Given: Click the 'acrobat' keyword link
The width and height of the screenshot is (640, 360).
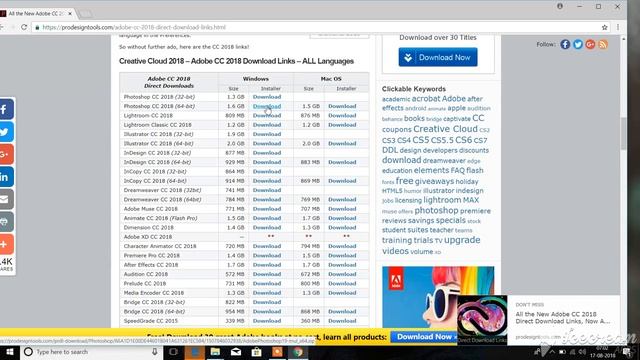Looking at the screenshot, I should tap(426, 98).
